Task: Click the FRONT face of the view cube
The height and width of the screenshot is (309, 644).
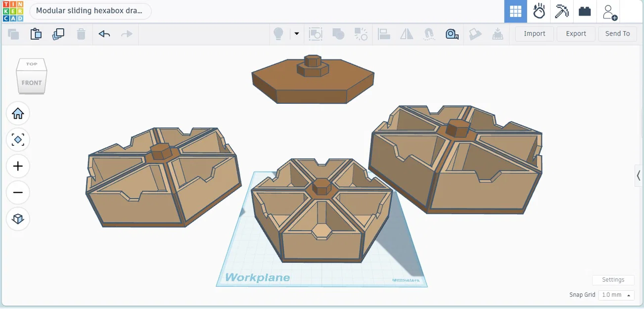Action: pos(32,83)
